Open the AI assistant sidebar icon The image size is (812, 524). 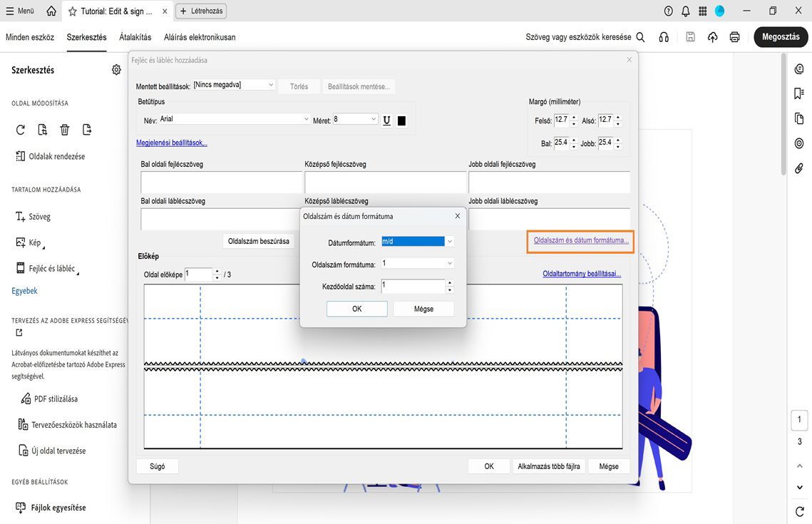[x=799, y=69]
